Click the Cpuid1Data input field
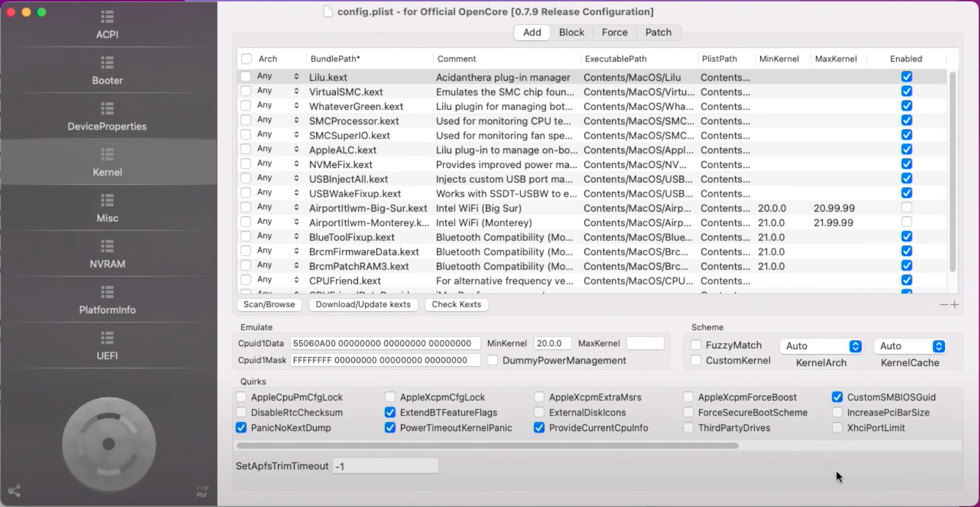This screenshot has height=507, width=980. (385, 343)
